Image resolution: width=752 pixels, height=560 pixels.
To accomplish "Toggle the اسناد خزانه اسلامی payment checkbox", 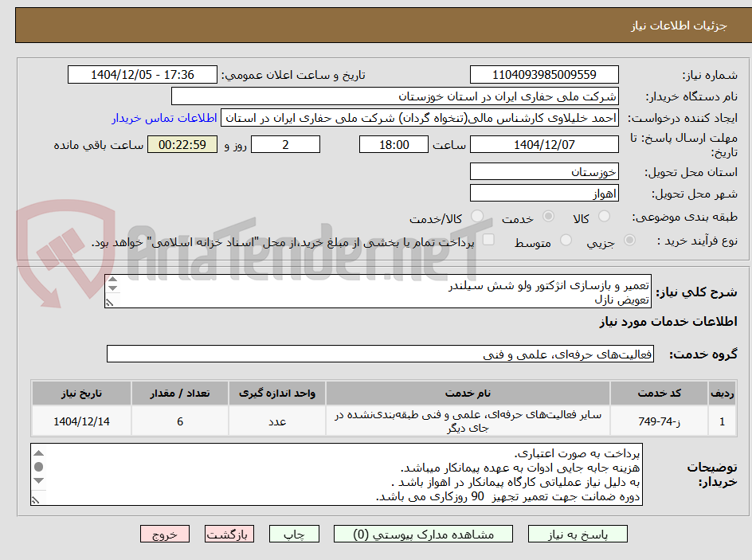I will coord(488,239).
